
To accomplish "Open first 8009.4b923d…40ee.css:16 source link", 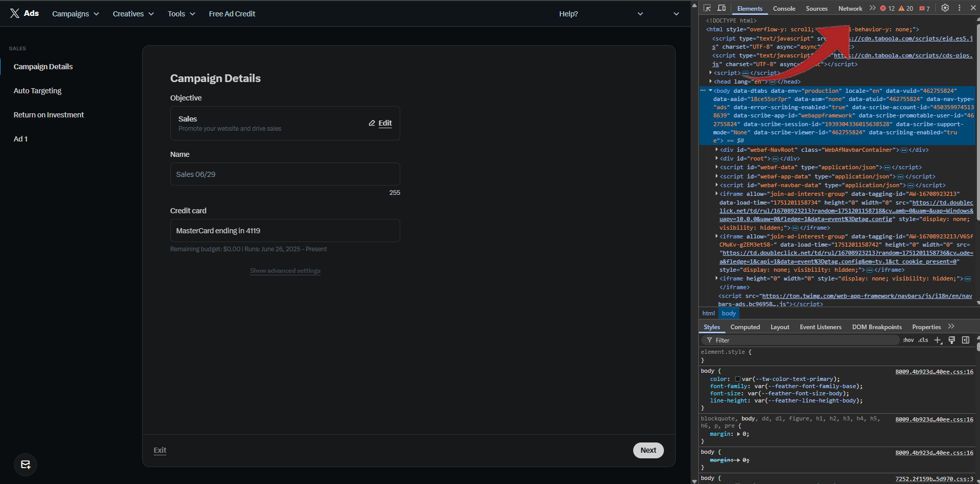I will pyautogui.click(x=934, y=372).
